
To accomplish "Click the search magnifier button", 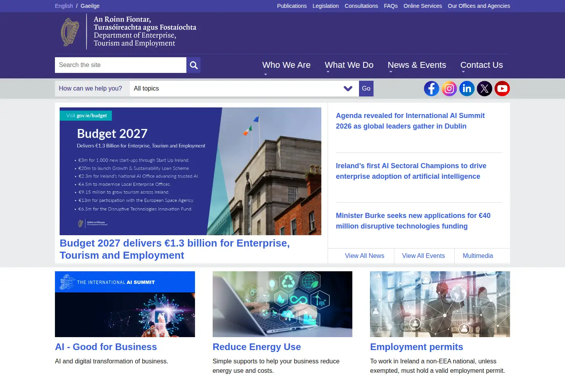I will pyautogui.click(x=193, y=65).
